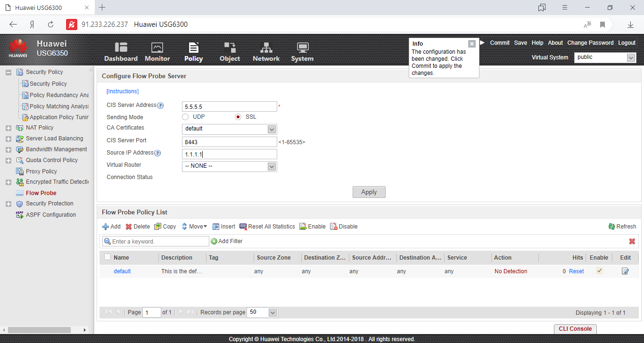The height and width of the screenshot is (343, 644).
Task: Open the System section icon
Action: [x=302, y=47]
